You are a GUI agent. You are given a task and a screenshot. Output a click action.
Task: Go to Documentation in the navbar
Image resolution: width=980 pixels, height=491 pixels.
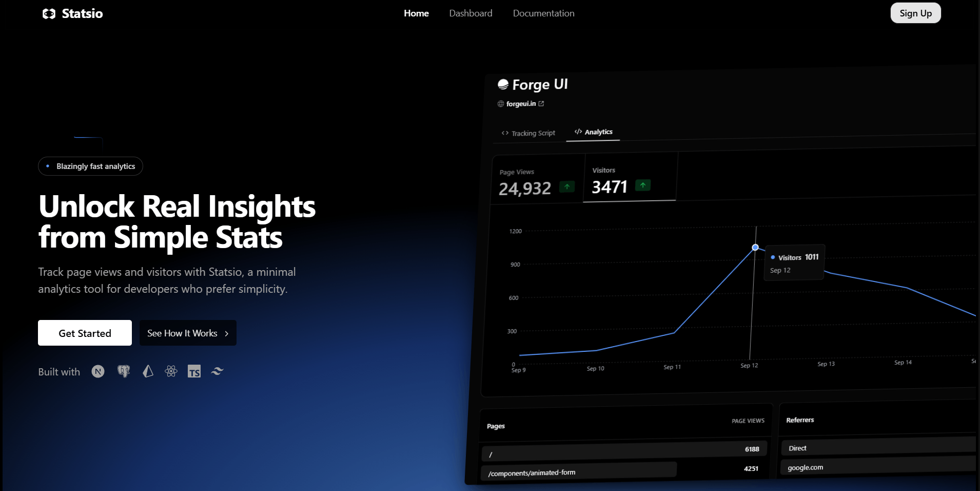(x=543, y=13)
